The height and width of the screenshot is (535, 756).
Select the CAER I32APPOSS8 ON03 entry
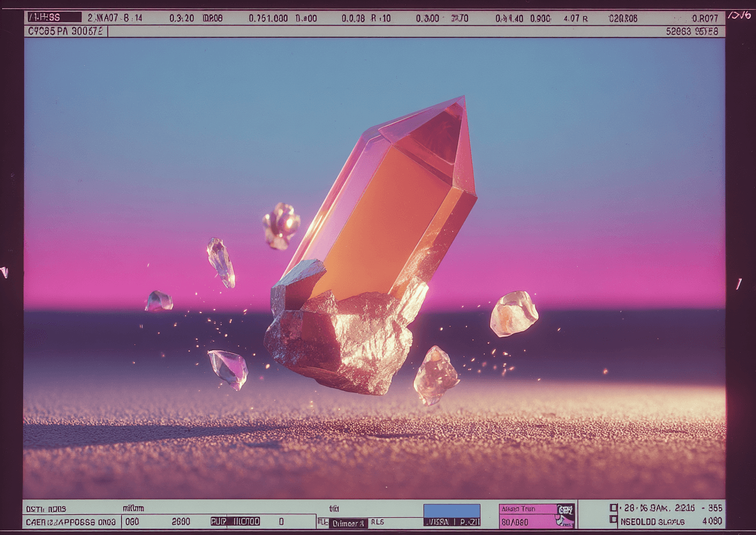click(71, 522)
